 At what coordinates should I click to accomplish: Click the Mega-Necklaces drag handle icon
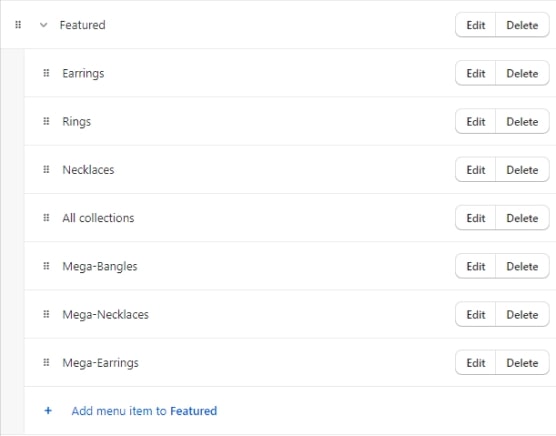(46, 314)
